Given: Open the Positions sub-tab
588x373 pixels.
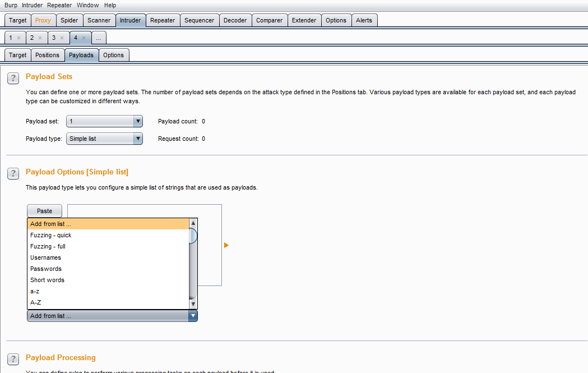Looking at the screenshot, I should pos(47,55).
